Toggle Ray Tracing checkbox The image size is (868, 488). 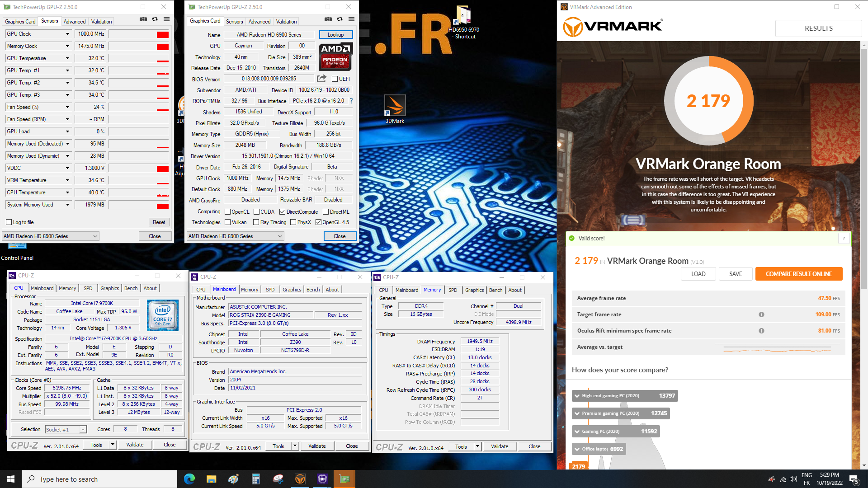point(256,222)
